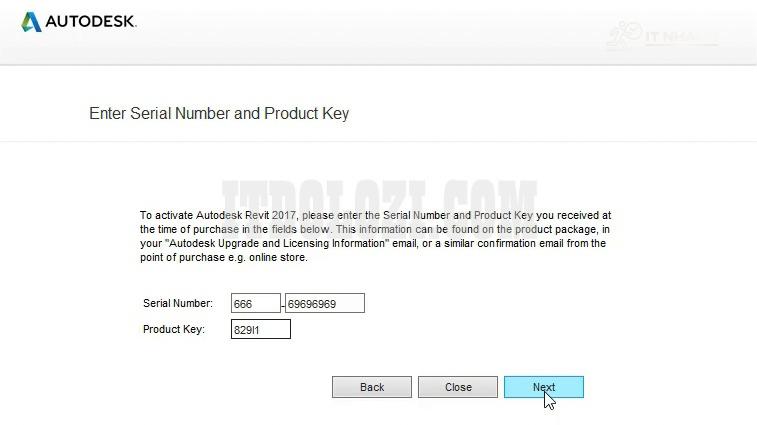757x425 pixels.
Task: Click the first Serial Number field containing 666
Action: coord(255,303)
